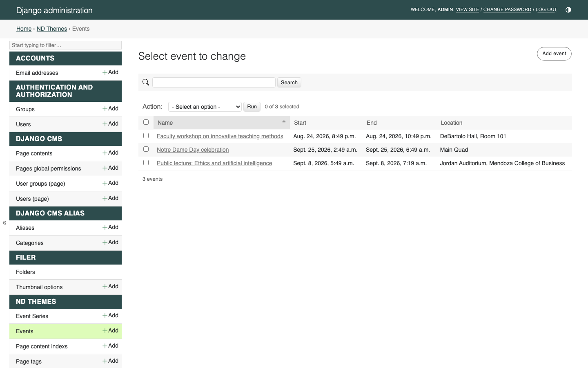Tick the select-all events checkbox in header
Viewport: 588px width, 368px height.
[x=146, y=122]
